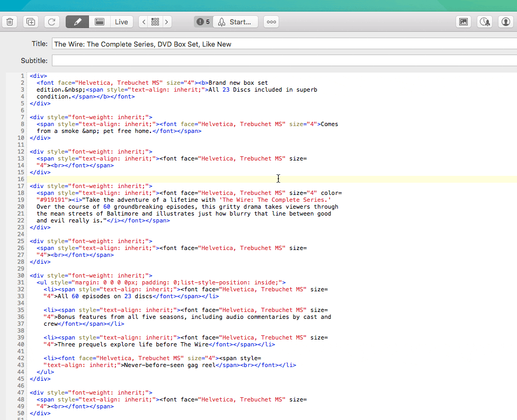Click the closing "</ul>" tag

click(45, 372)
